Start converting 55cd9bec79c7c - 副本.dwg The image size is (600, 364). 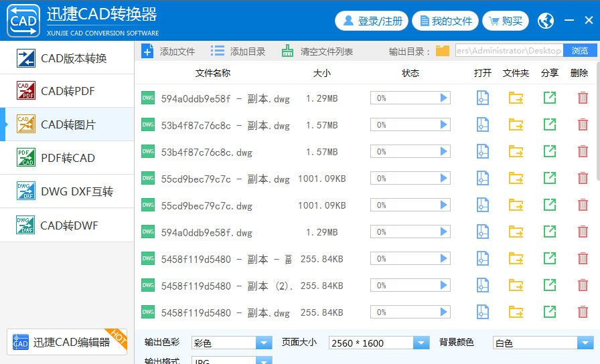pos(443,178)
